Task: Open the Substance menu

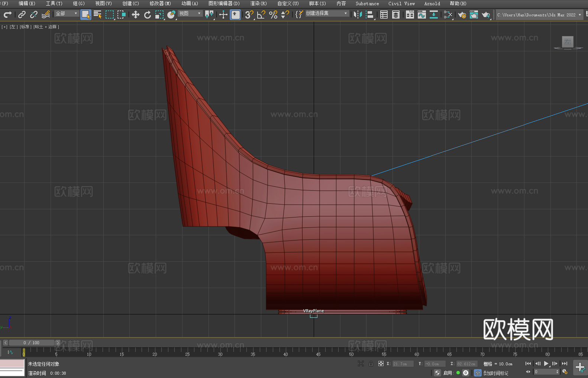Action: 367,3
